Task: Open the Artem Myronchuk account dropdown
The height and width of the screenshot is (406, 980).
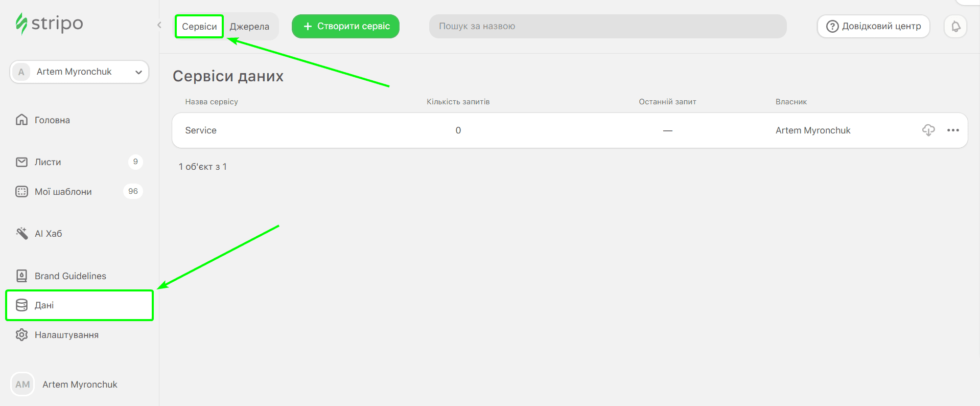Action: [79, 72]
